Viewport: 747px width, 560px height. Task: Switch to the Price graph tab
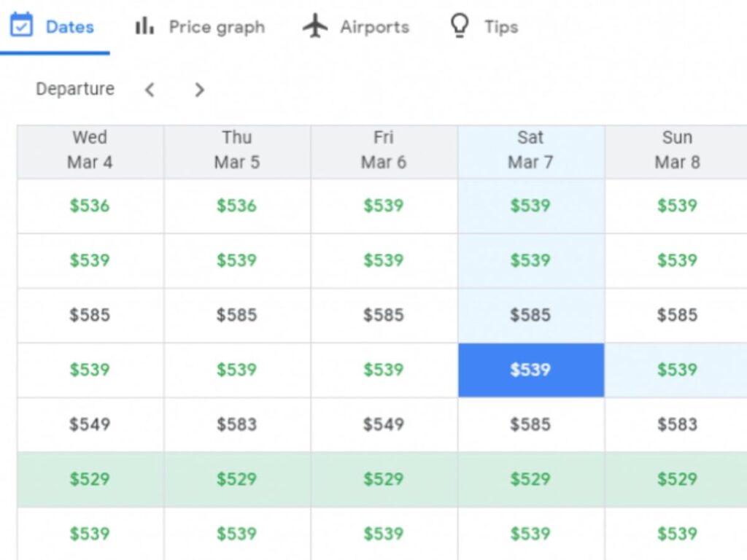[216, 26]
